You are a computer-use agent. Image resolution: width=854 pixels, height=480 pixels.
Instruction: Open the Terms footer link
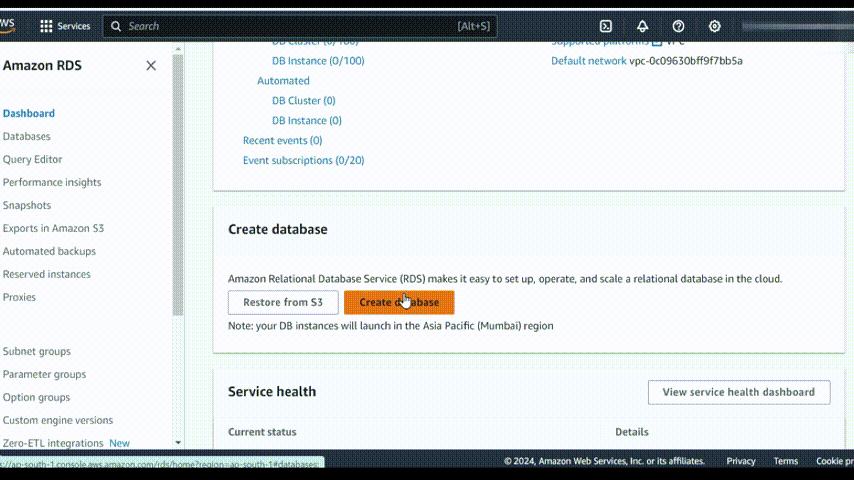coord(785,461)
